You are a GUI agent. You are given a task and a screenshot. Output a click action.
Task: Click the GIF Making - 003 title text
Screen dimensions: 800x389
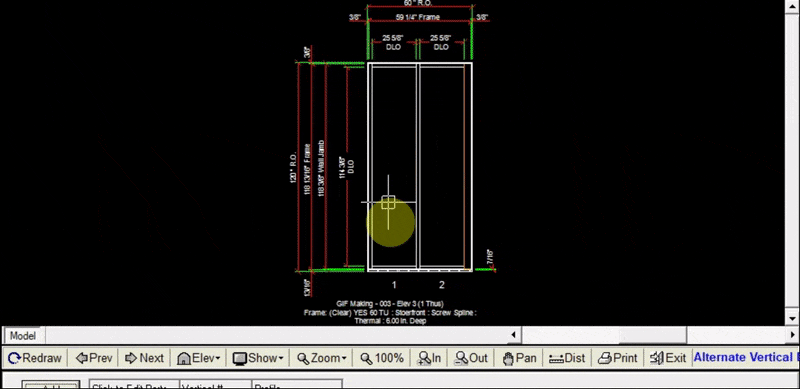pos(390,304)
